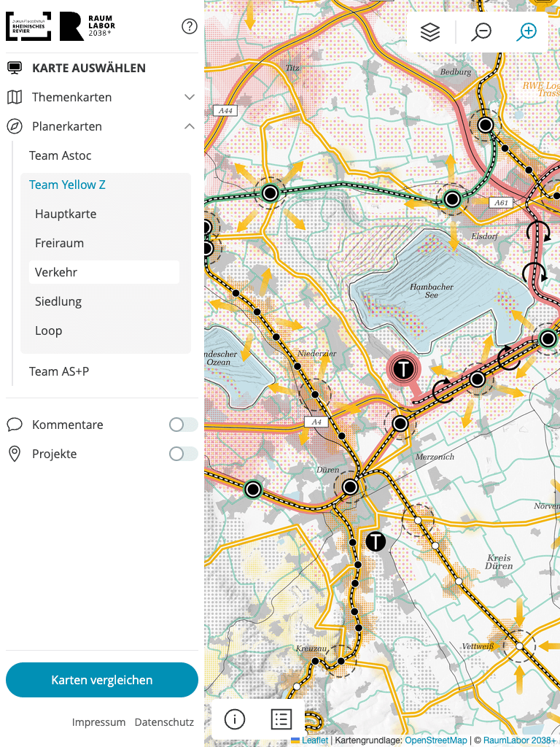Zoom out with the minus magnifier
The width and height of the screenshot is (560, 747).
click(x=481, y=32)
